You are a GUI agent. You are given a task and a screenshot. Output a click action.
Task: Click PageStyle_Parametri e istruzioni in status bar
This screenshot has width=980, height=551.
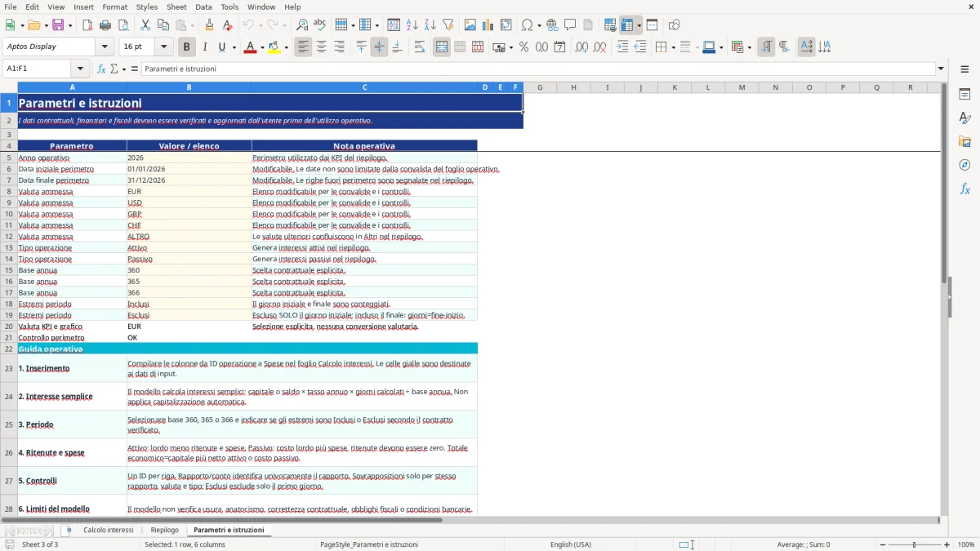click(x=369, y=544)
